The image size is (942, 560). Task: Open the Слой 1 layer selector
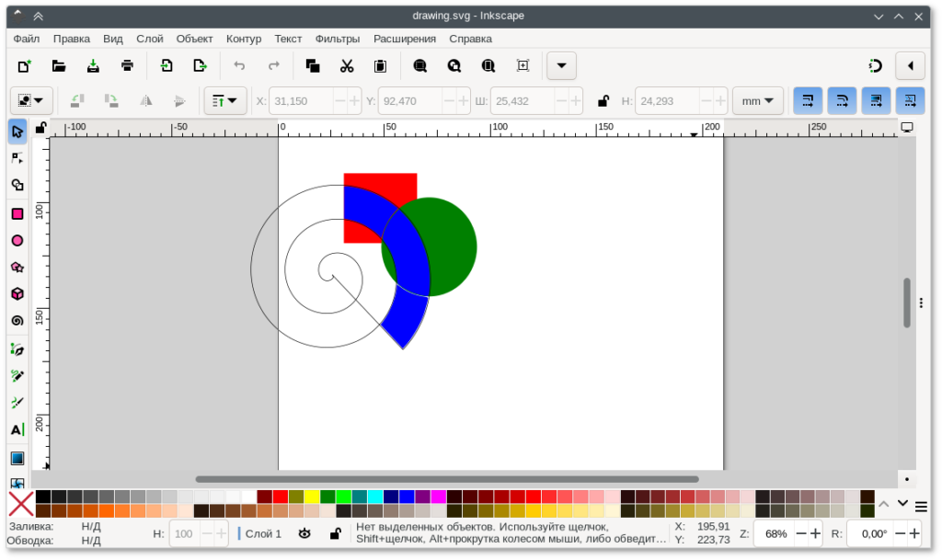(263, 533)
